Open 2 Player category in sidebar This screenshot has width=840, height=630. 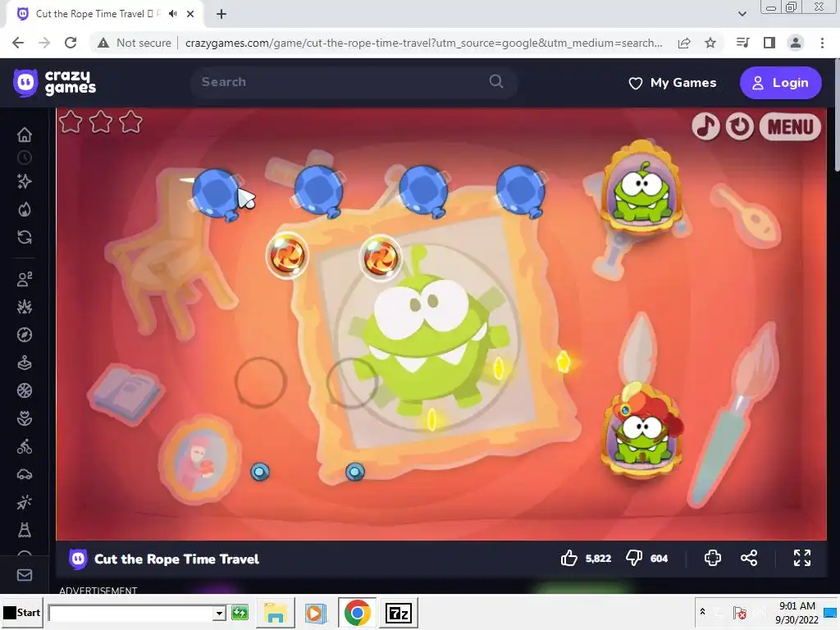[x=25, y=279]
